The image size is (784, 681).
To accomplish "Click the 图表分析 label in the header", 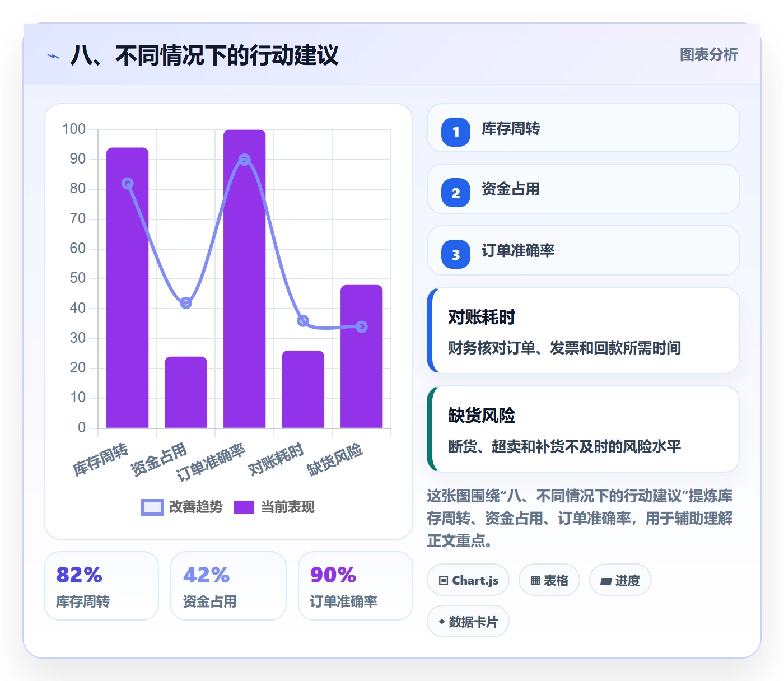I will coord(709,55).
